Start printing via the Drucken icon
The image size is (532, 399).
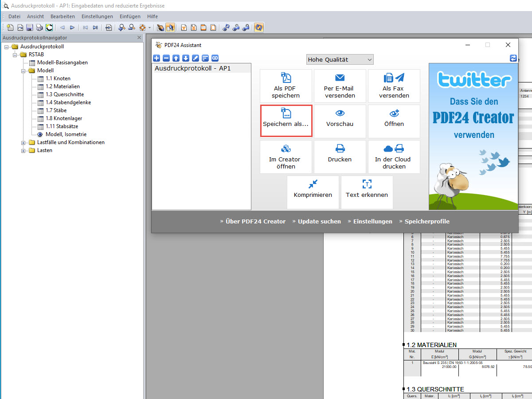(340, 156)
